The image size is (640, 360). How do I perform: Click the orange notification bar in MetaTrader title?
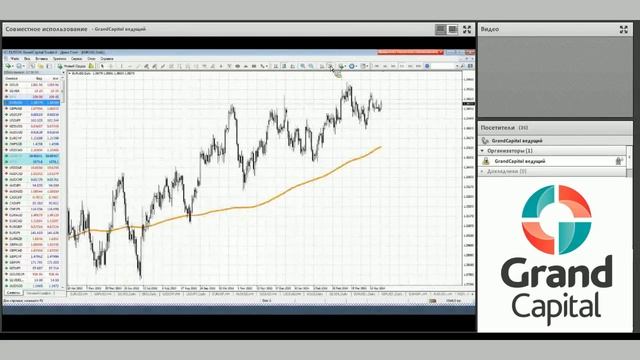(410, 52)
